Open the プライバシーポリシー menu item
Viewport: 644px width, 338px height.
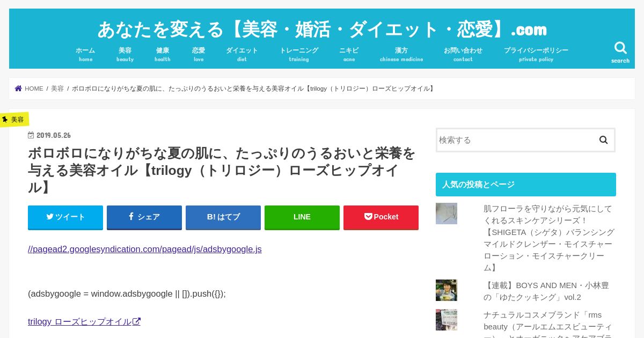coord(536,54)
